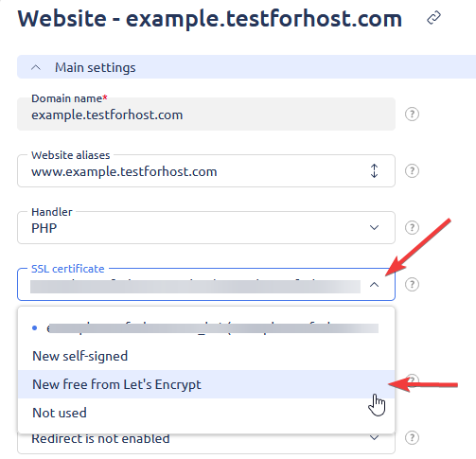Open the Handler PHP dropdown
The height and width of the screenshot is (459, 476).
[206, 228]
